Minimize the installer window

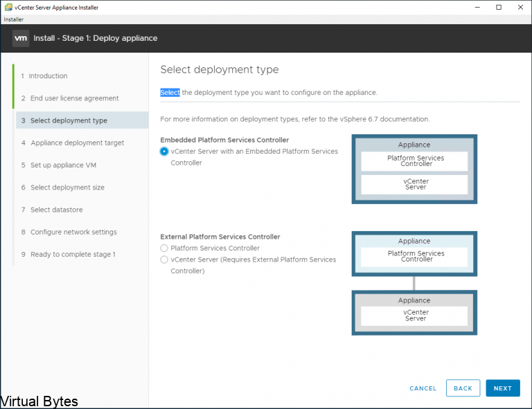(x=477, y=7)
